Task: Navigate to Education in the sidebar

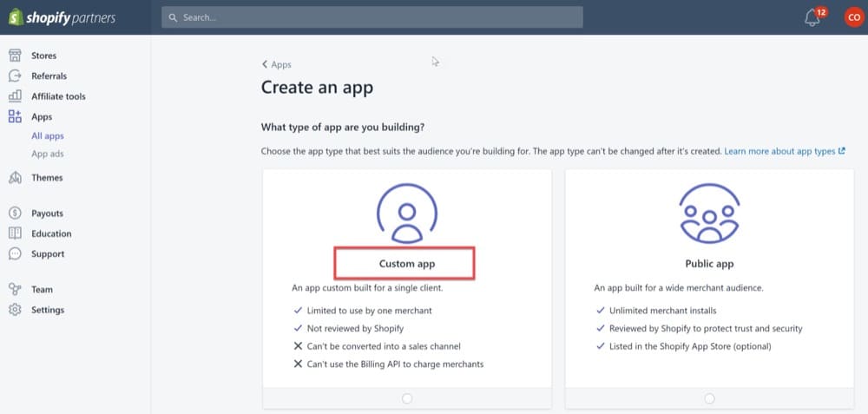Action: tap(51, 233)
